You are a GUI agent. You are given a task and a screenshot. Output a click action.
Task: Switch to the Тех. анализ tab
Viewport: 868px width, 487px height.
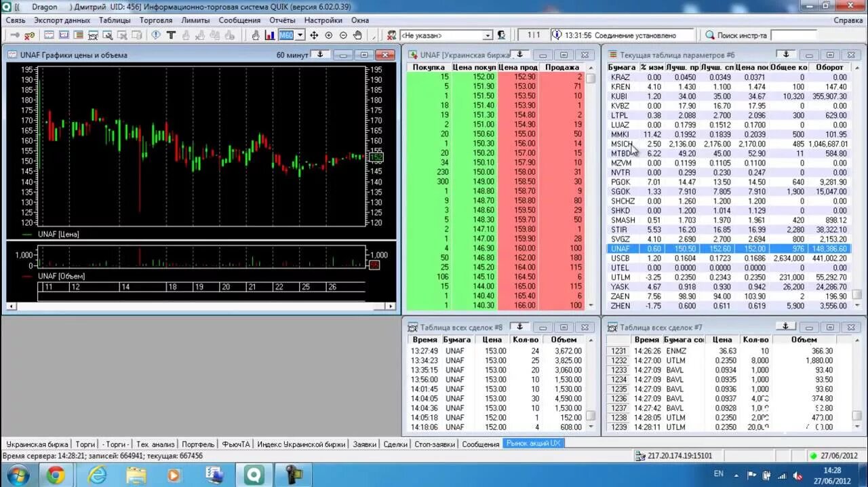point(155,444)
